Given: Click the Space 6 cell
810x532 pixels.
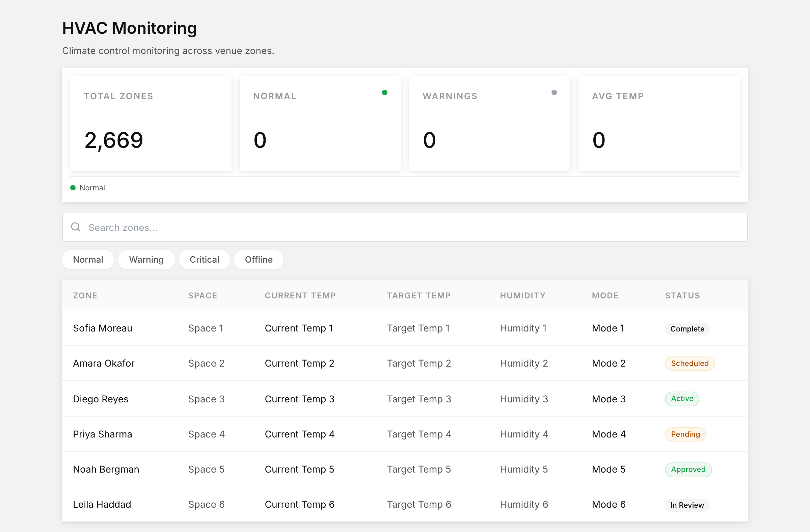Looking at the screenshot, I should click(206, 504).
